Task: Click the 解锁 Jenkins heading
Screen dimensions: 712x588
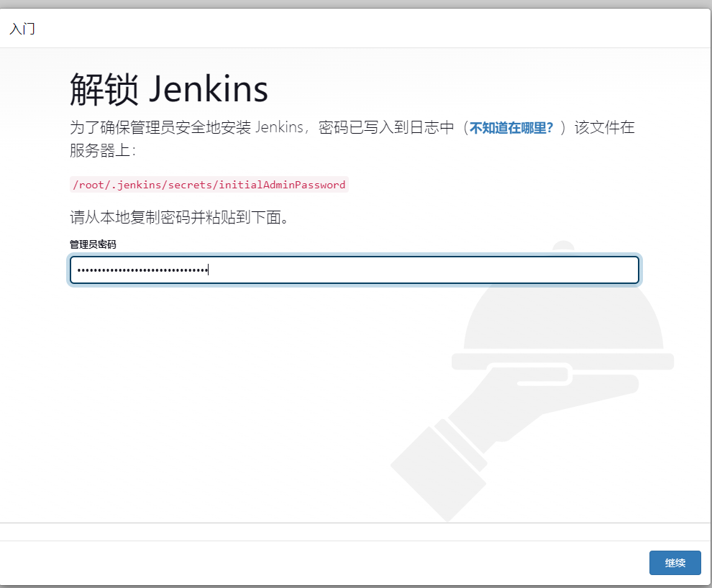Action: click(x=169, y=90)
